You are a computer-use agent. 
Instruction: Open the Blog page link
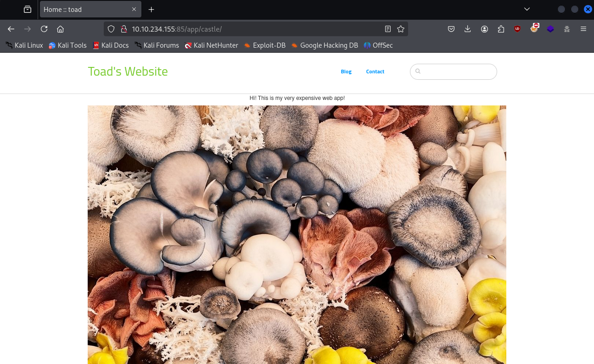point(346,72)
